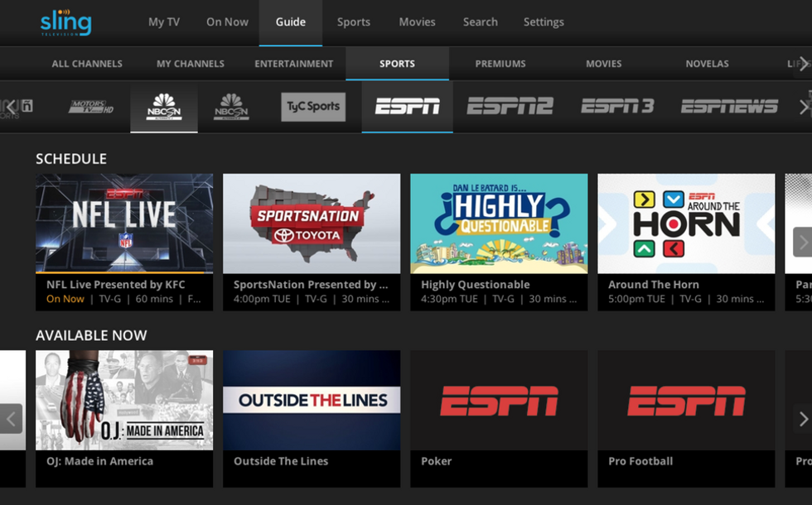
Task: Play NFL Live Presented by KFC
Action: point(124,224)
